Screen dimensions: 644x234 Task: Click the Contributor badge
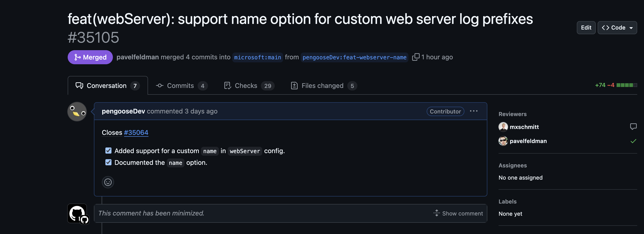tap(445, 111)
